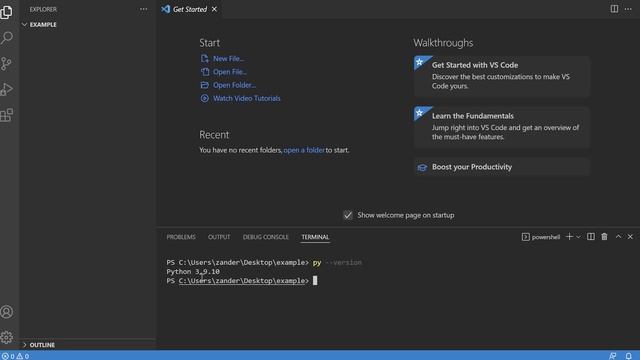Image resolution: width=640 pixels, height=360 pixels.
Task: Open the feedback icon in status bar
Action: pos(613,356)
